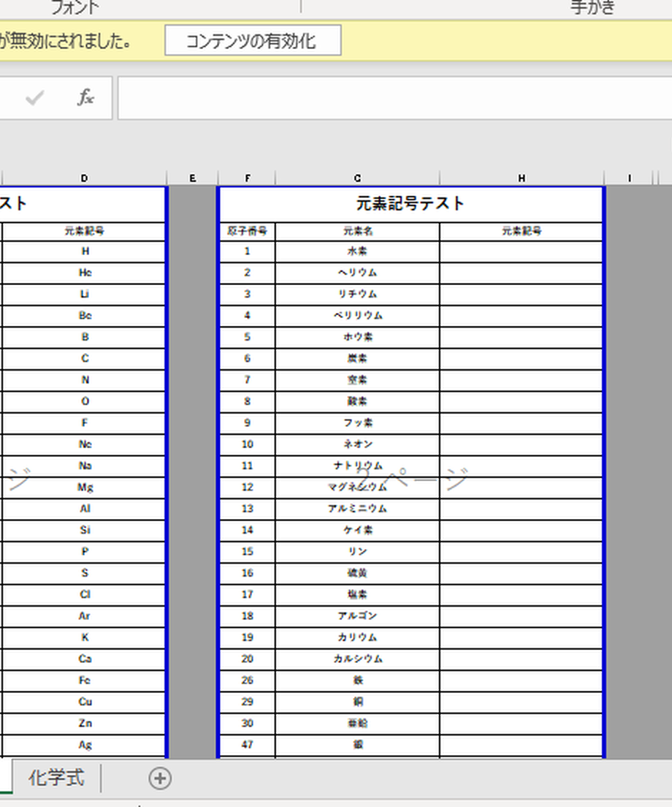Click the empty answer cell beside カルシウム
Screen dimensions: 672x807
point(521,659)
